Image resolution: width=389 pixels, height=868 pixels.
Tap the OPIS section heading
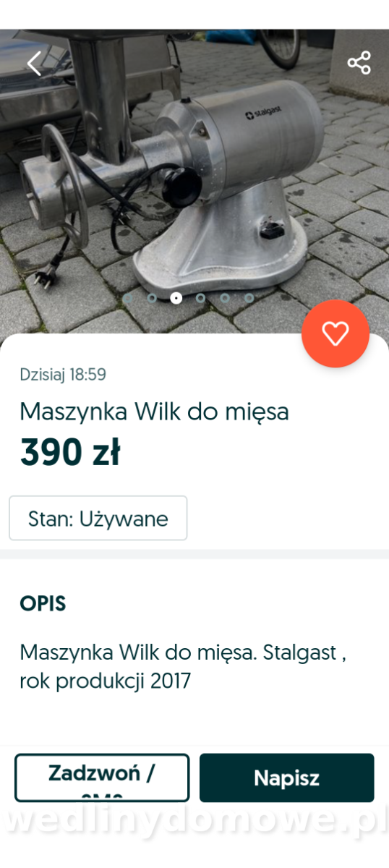click(43, 604)
